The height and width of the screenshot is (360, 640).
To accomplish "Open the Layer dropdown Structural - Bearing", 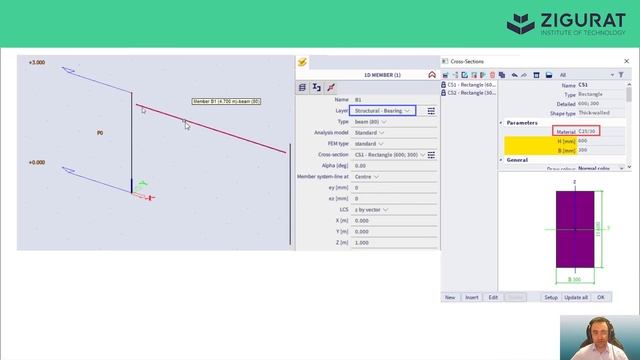I will pos(382,111).
